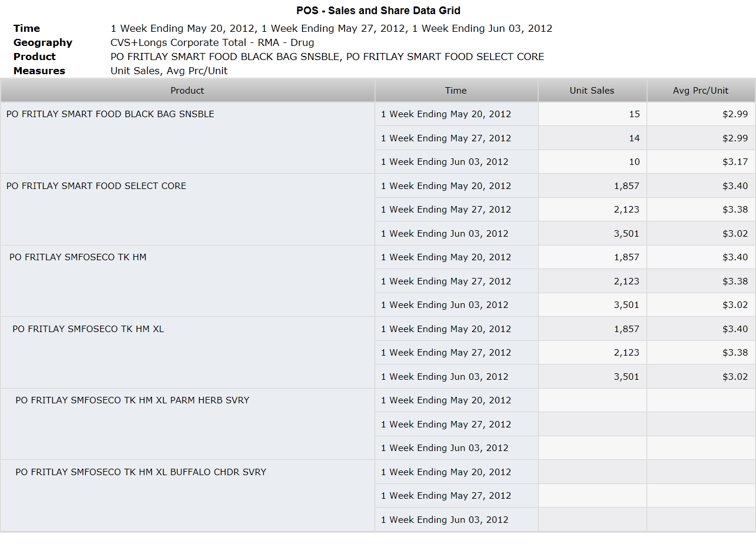Click the Product column header
756x557 pixels.
187,91
